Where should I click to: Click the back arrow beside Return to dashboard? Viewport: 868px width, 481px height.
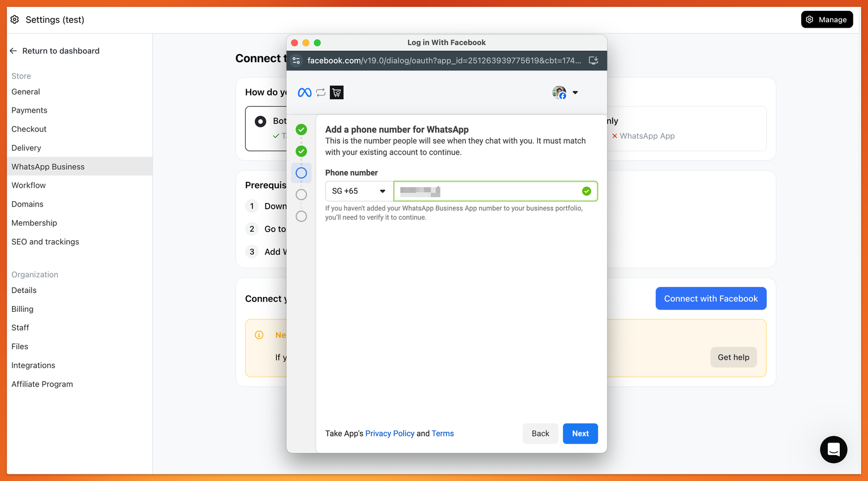click(x=14, y=51)
